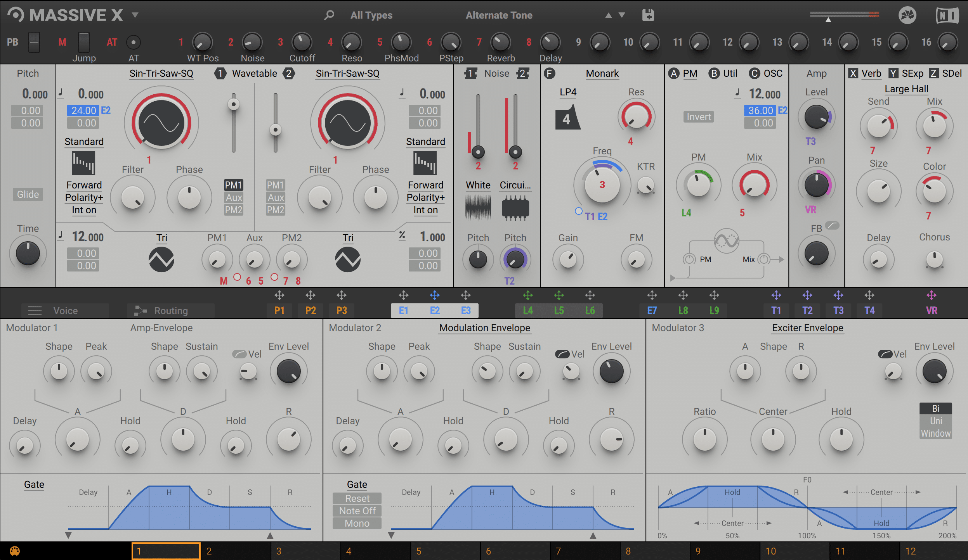Image resolution: width=968 pixels, height=560 pixels.
Task: Click the round leaf logo icon
Action: pyautogui.click(x=907, y=16)
